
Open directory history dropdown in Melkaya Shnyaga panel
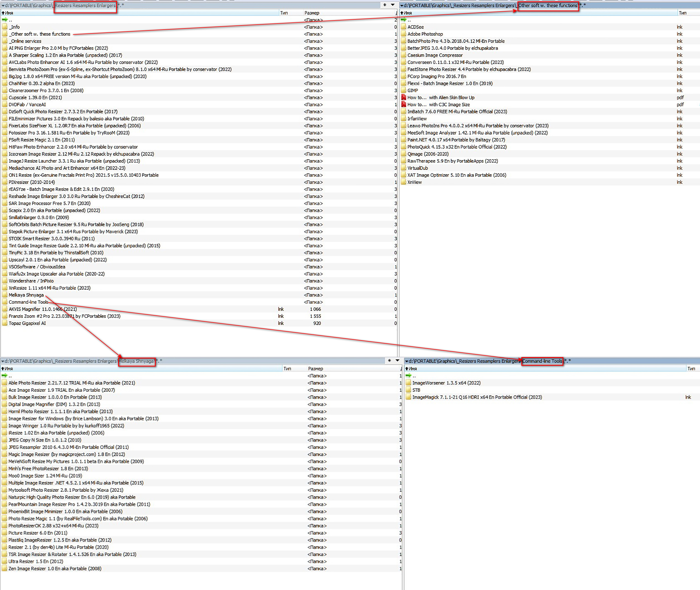pyautogui.click(x=397, y=361)
